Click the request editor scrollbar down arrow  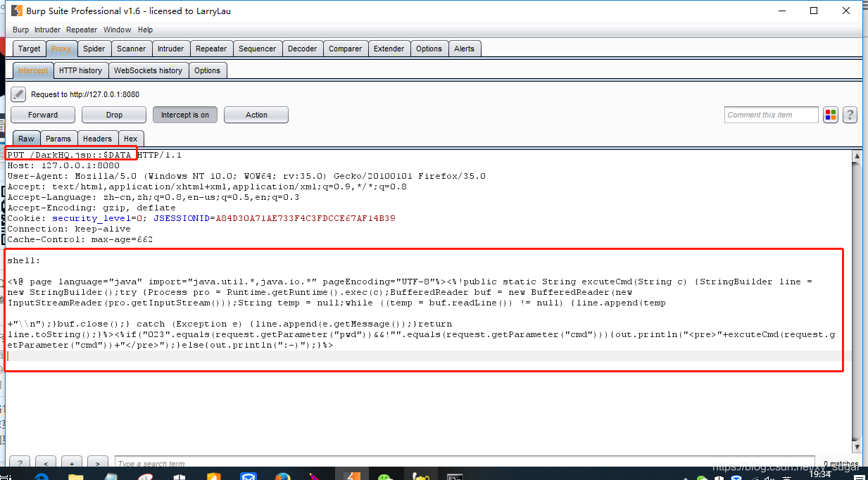point(857,446)
